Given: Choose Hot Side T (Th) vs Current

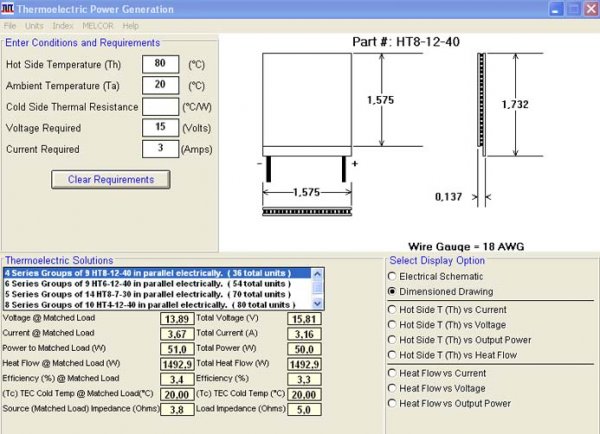Looking at the screenshot, I should coord(392,310).
